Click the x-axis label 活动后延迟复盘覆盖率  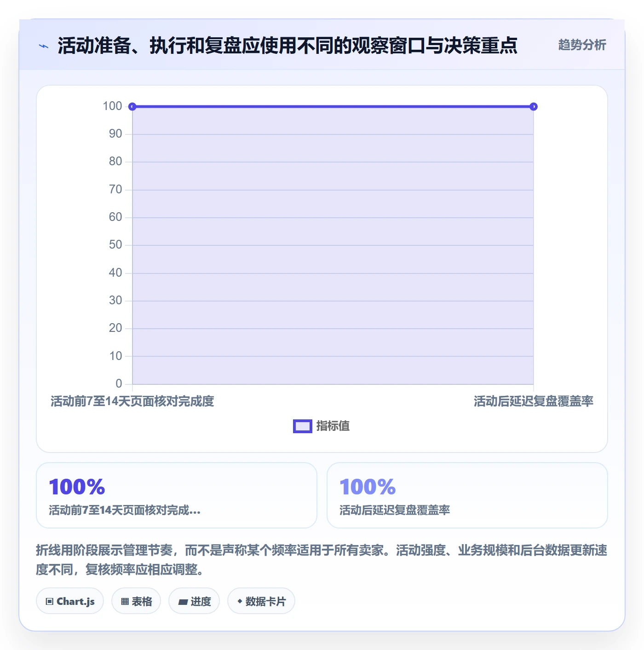pos(534,401)
